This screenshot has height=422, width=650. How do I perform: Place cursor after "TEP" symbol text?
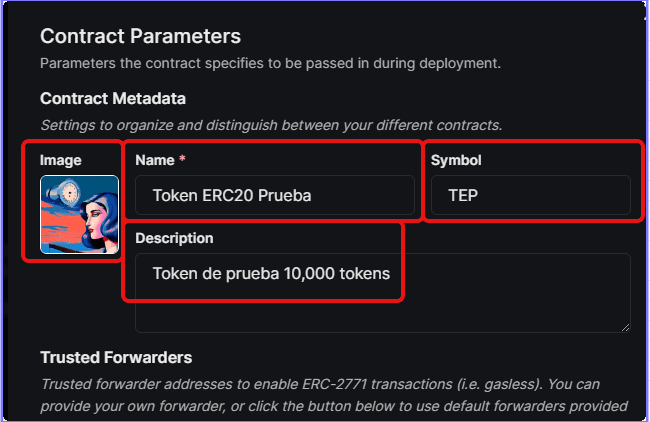coord(479,195)
